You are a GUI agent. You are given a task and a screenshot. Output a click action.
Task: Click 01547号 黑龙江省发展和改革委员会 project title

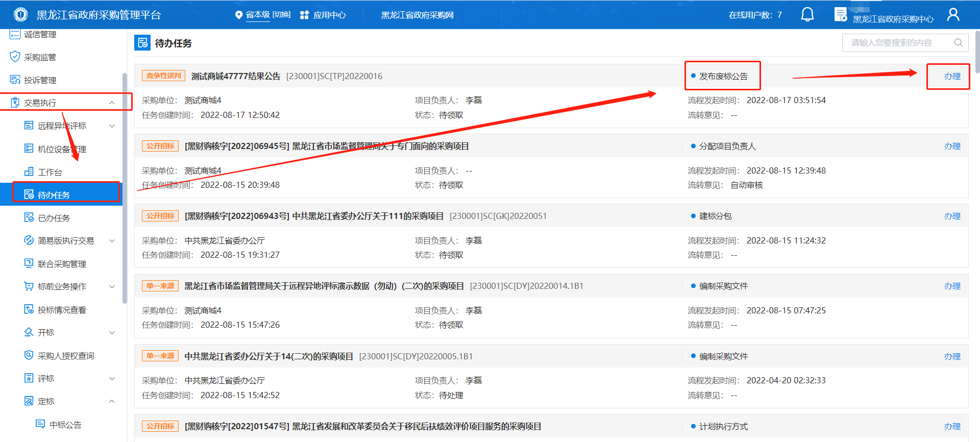point(363,426)
